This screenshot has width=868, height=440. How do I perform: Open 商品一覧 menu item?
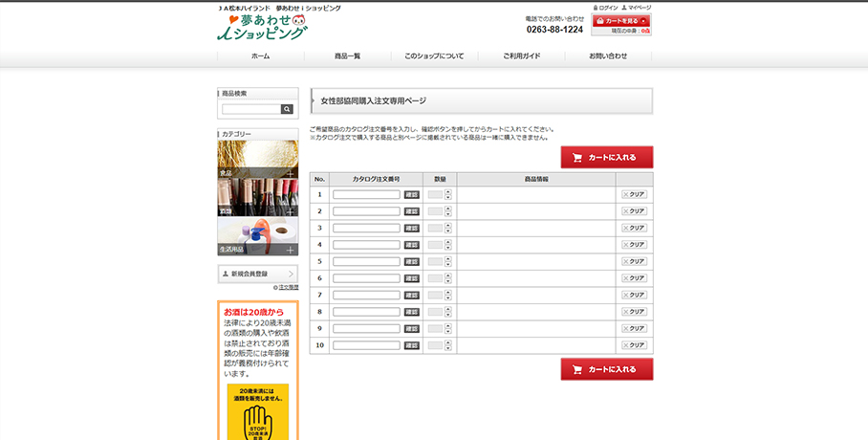click(348, 56)
